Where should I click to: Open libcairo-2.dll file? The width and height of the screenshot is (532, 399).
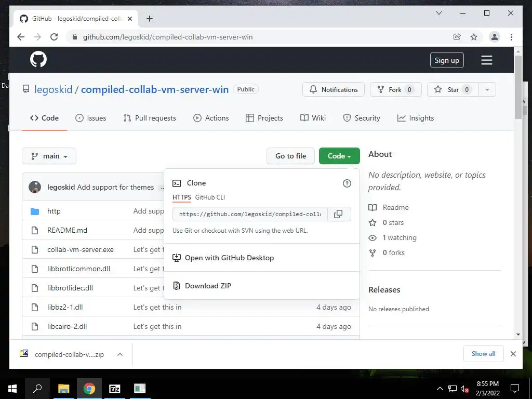pyautogui.click(x=67, y=326)
